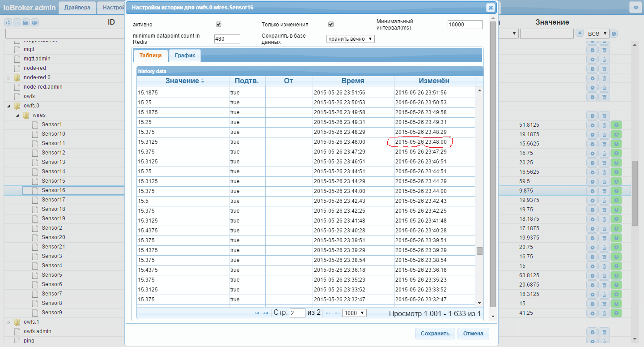Open history for Sensor9 via green clock
The height and width of the screenshot is (347, 644).
(x=616, y=313)
